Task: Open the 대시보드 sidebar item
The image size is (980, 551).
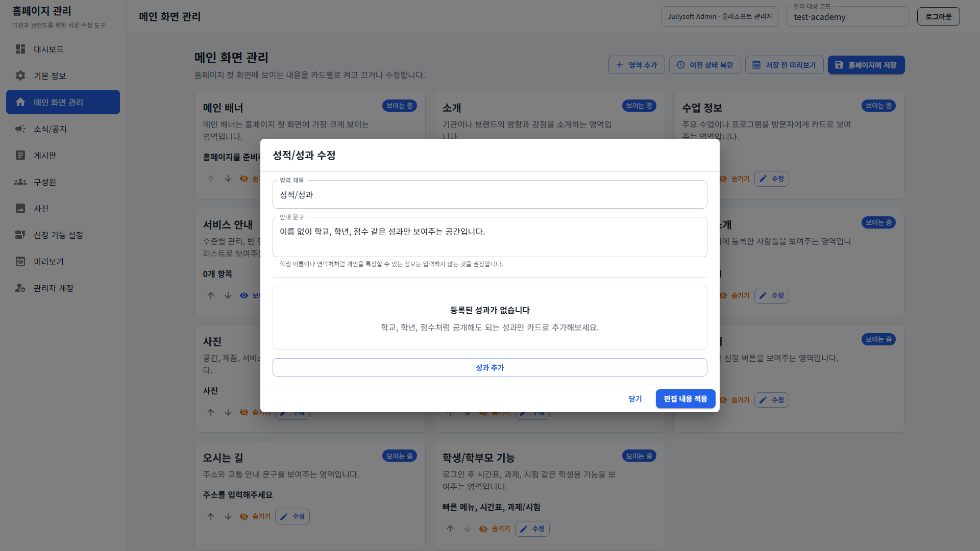Action: [x=63, y=49]
